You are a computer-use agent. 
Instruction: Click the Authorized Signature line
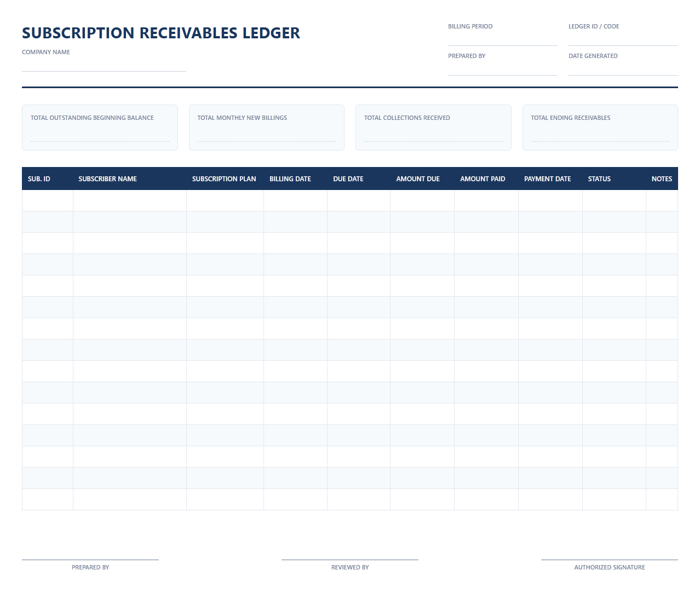pyautogui.click(x=610, y=560)
